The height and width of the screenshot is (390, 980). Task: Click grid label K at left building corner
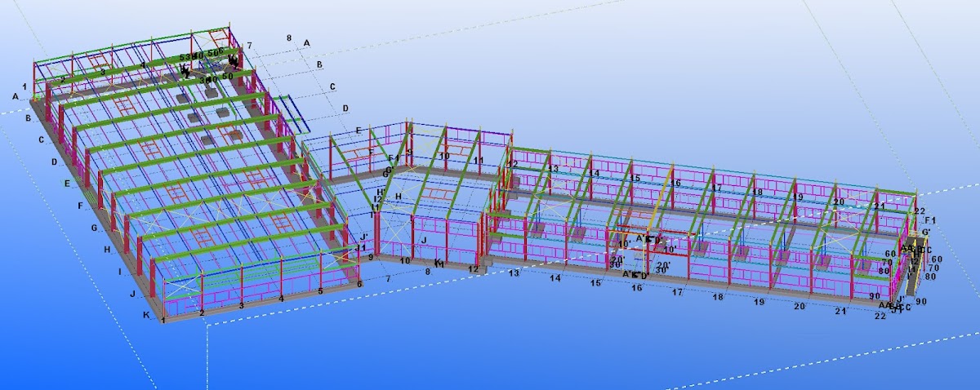(x=147, y=315)
